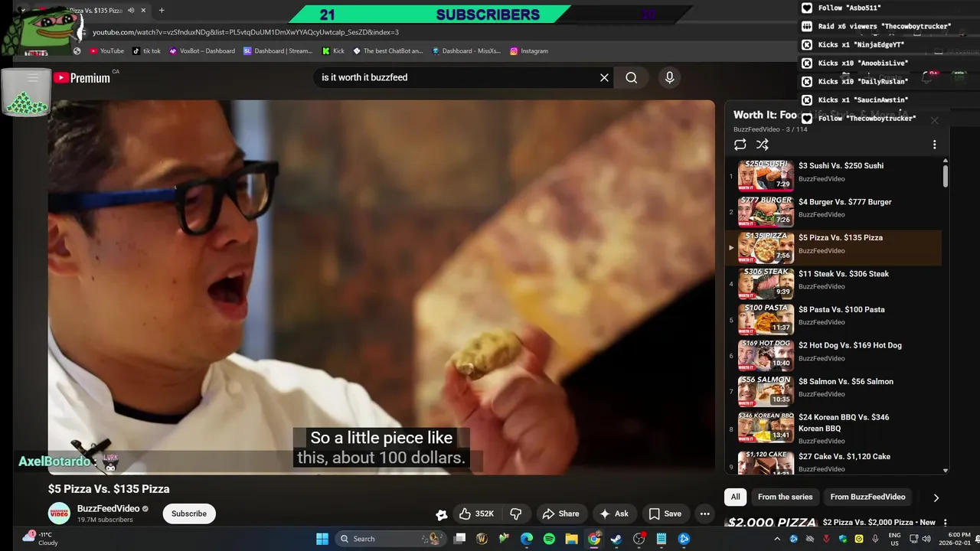Clear the YouTube search box text

[604, 77]
